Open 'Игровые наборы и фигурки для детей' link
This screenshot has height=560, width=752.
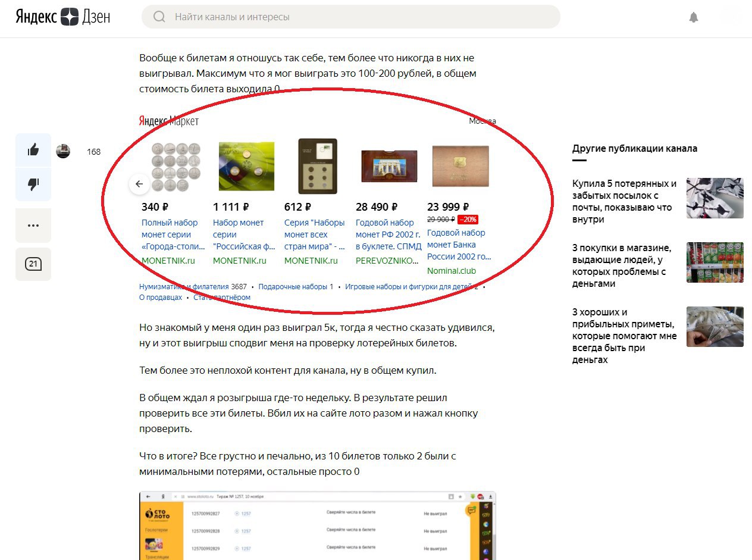point(409,286)
